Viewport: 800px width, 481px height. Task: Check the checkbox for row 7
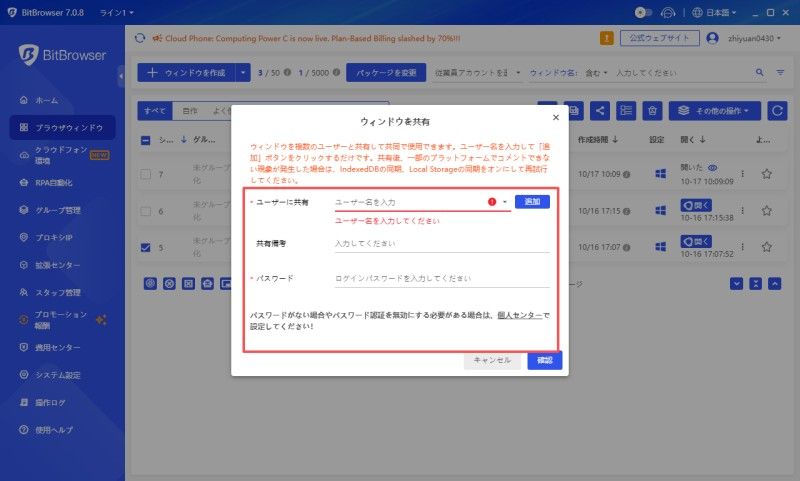(x=145, y=174)
